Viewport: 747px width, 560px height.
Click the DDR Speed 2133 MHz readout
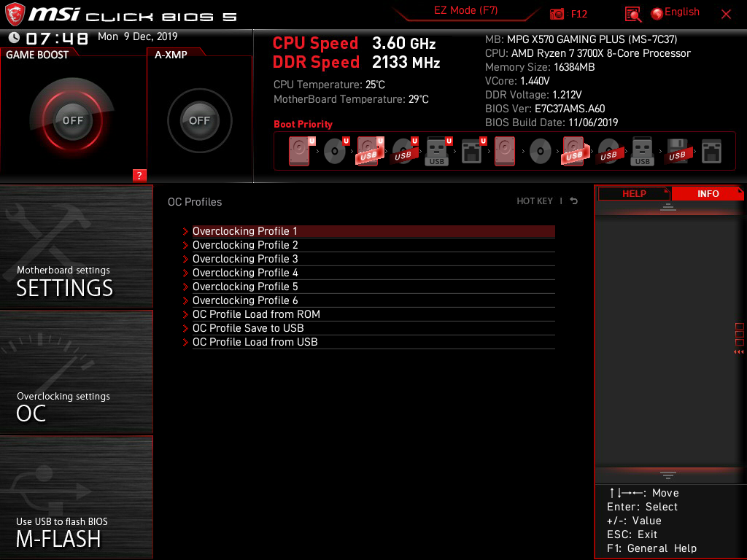[356, 63]
